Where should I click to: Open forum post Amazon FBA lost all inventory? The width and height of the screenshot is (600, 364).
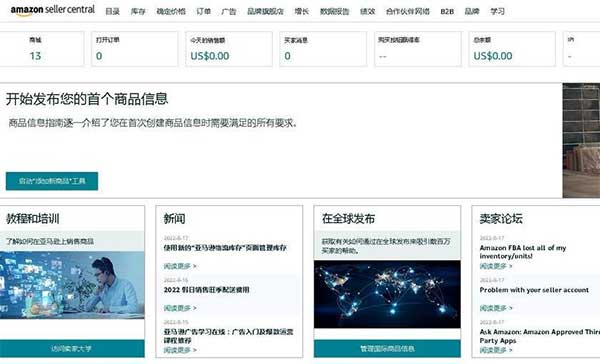523,252
